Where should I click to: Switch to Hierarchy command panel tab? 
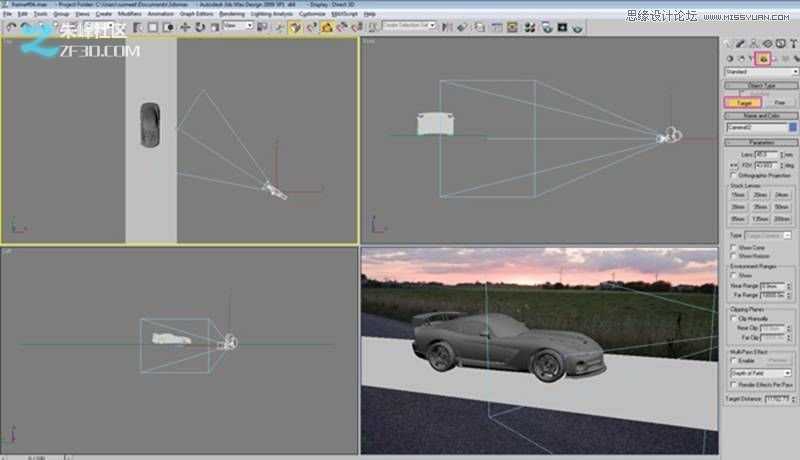(x=754, y=44)
